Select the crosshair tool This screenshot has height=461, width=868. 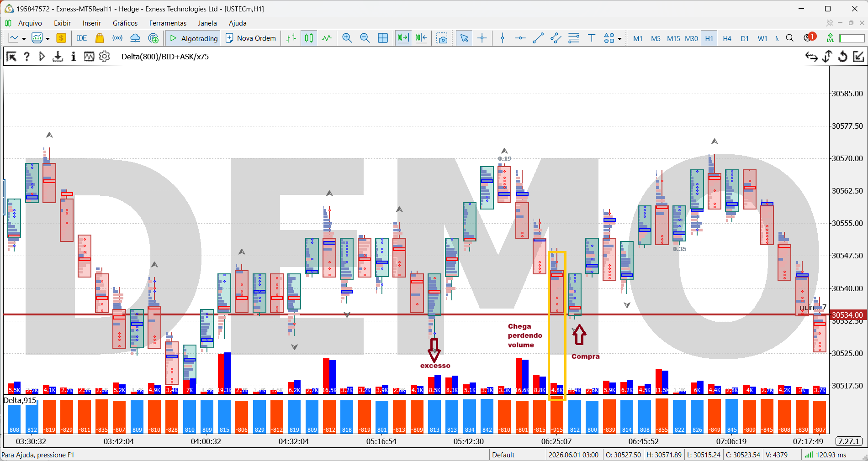(482, 38)
